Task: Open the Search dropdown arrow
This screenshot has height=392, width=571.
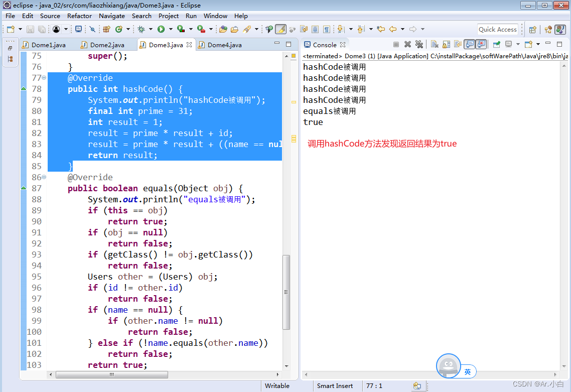Action: tap(256, 29)
